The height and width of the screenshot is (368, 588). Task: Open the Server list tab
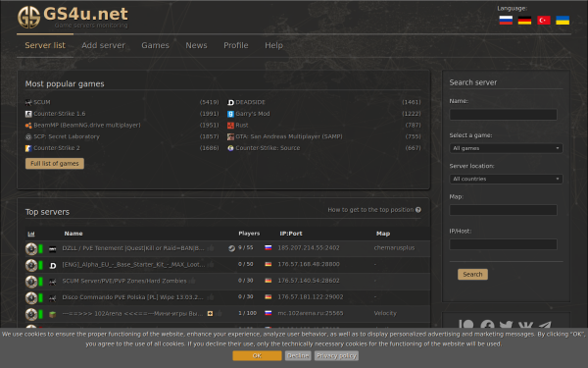tap(45, 45)
